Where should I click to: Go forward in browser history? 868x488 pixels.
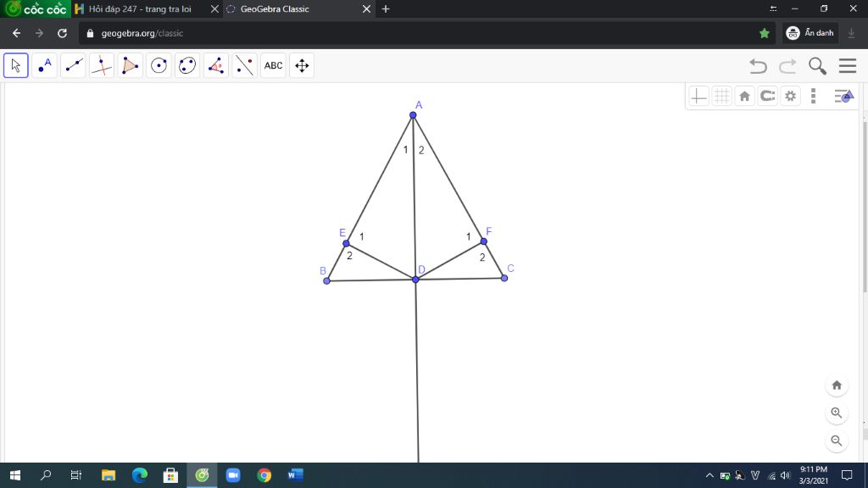point(39,33)
